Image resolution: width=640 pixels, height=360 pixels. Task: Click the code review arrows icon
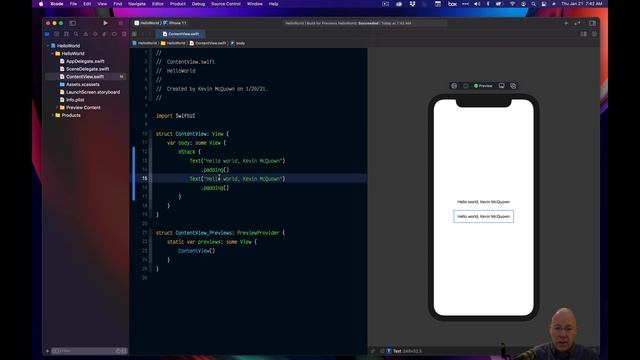pyautogui.click(x=577, y=23)
